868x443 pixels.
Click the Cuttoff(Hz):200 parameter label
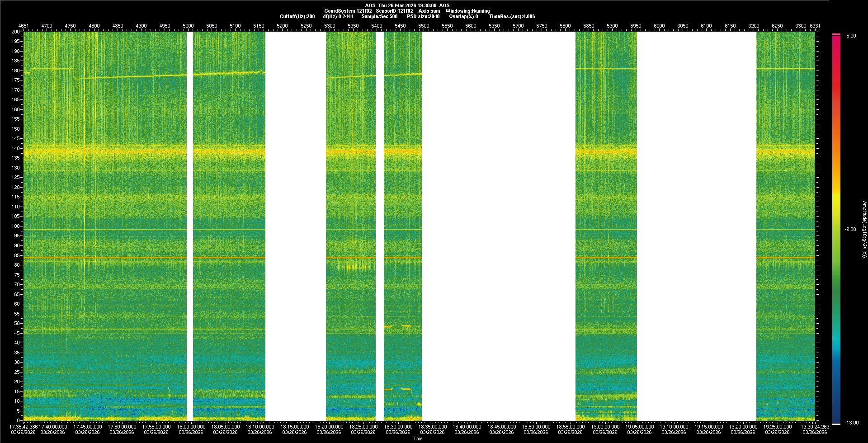coord(297,16)
